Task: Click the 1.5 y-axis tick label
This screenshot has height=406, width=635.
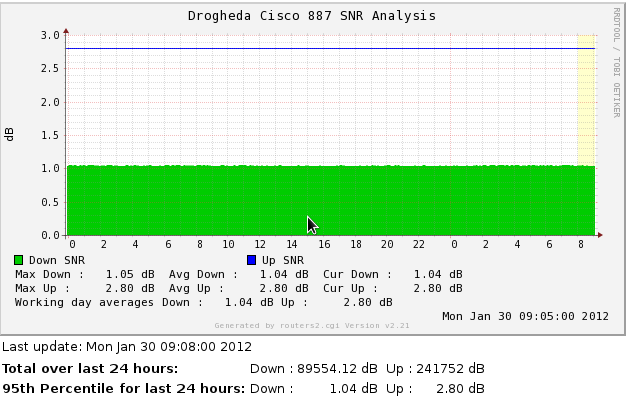Action: tap(50, 135)
